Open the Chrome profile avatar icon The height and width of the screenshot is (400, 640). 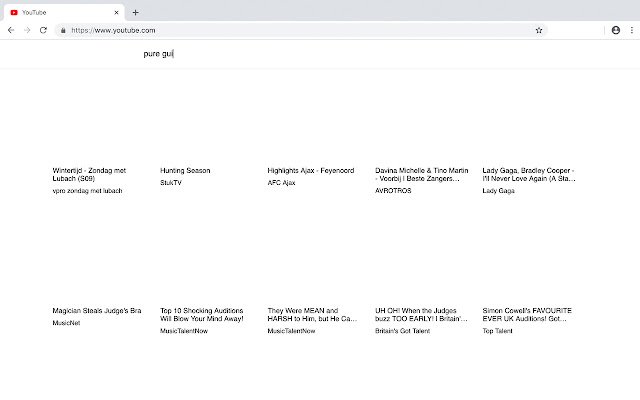tap(616, 30)
